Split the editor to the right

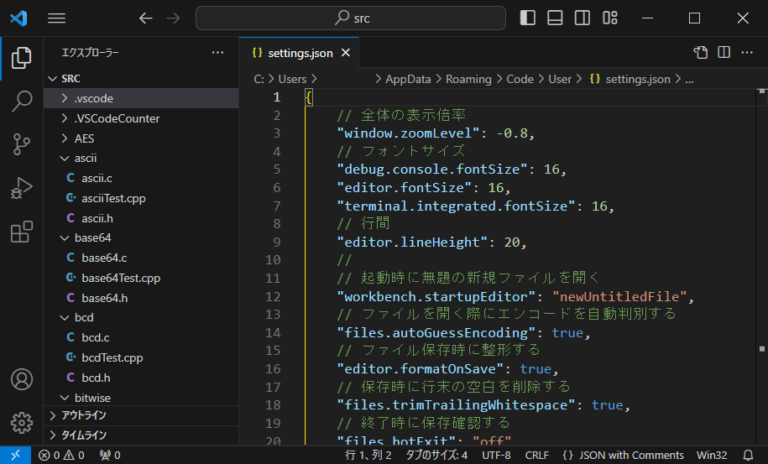(723, 52)
